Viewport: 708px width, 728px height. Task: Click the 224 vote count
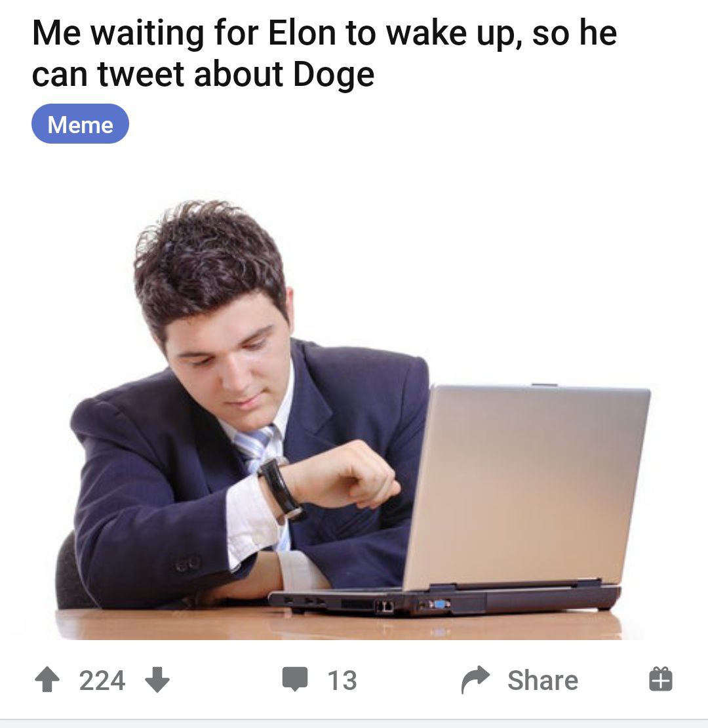click(x=102, y=681)
